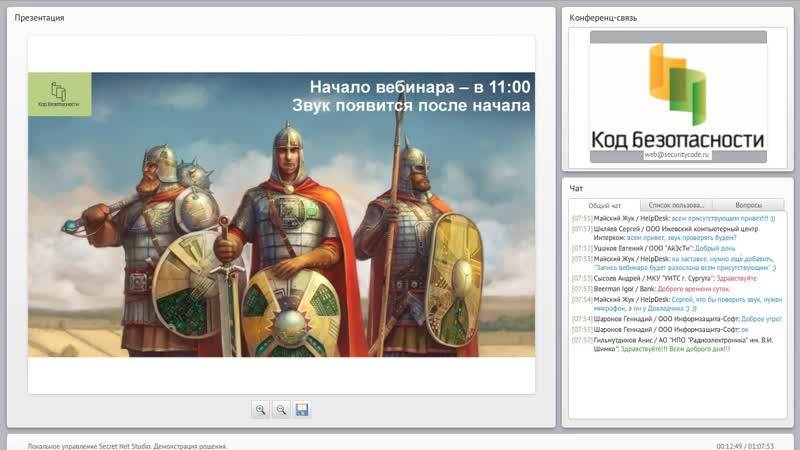Select Шкляев Сергей chat message
The height and width of the screenshot is (450, 800).
[665, 233]
